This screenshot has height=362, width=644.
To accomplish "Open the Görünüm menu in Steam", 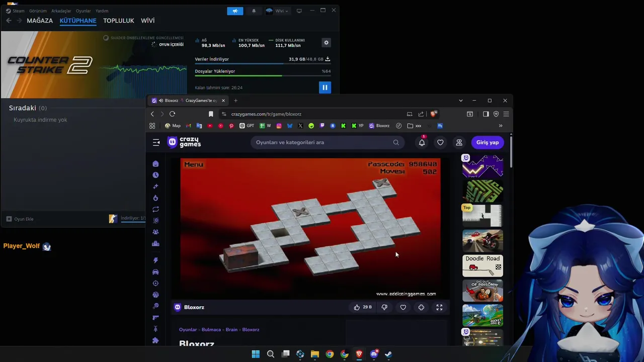I will pos(38,11).
